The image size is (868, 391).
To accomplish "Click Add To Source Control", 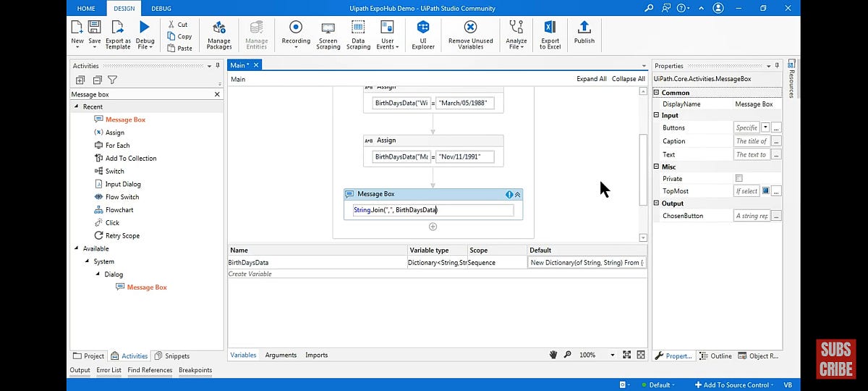I will tap(734, 384).
